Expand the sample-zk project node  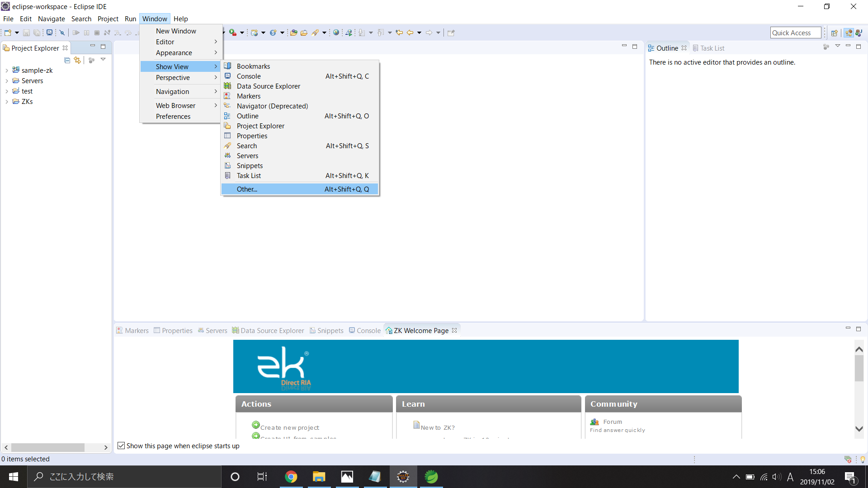click(x=7, y=70)
